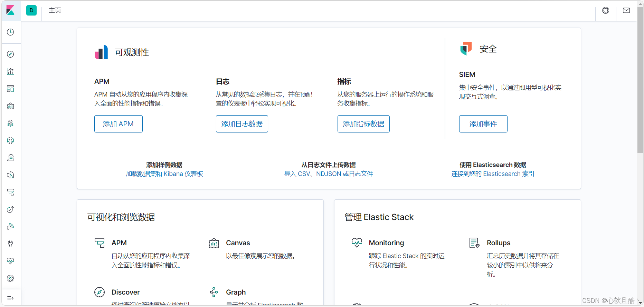Go to Dashboard via sidebar icon
The height and width of the screenshot is (307, 644).
pyautogui.click(x=10, y=89)
